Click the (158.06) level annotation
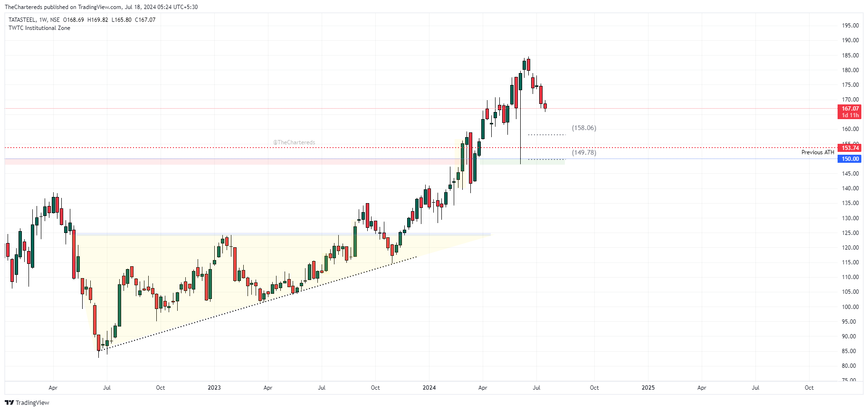868x411 pixels. coord(584,128)
